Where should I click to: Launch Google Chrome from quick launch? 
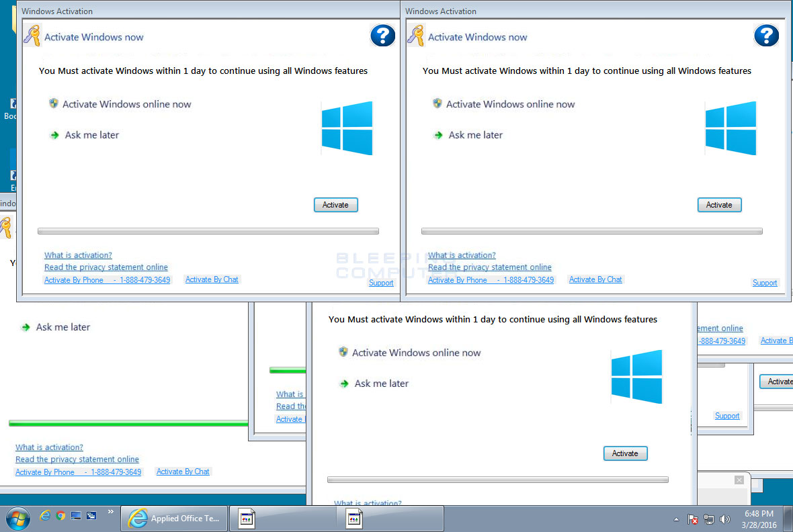pyautogui.click(x=60, y=515)
